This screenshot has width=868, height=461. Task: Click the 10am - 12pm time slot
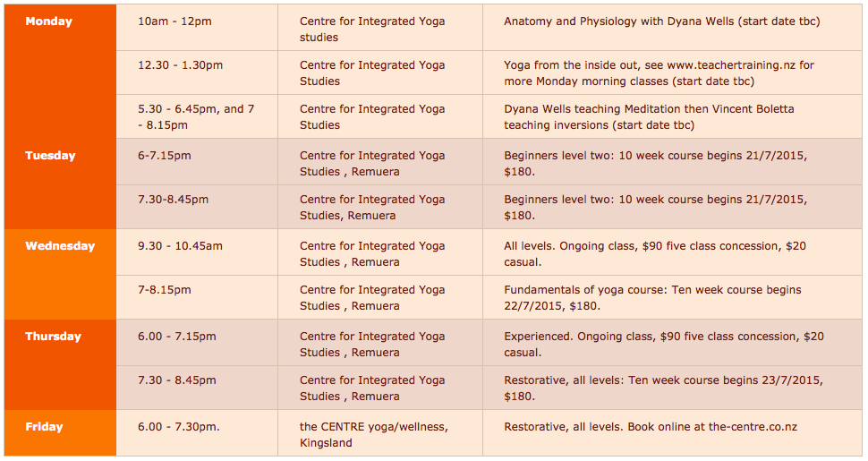[x=174, y=21]
